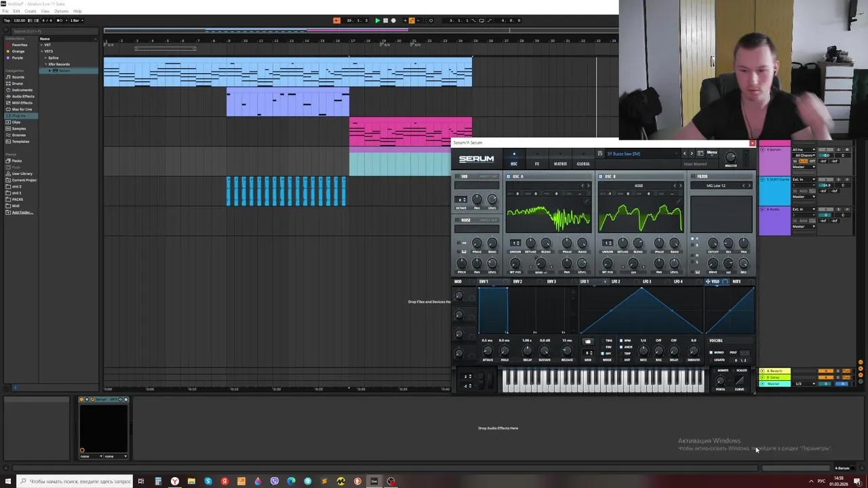
Task: Select Max for Live category
Action: [x=22, y=109]
